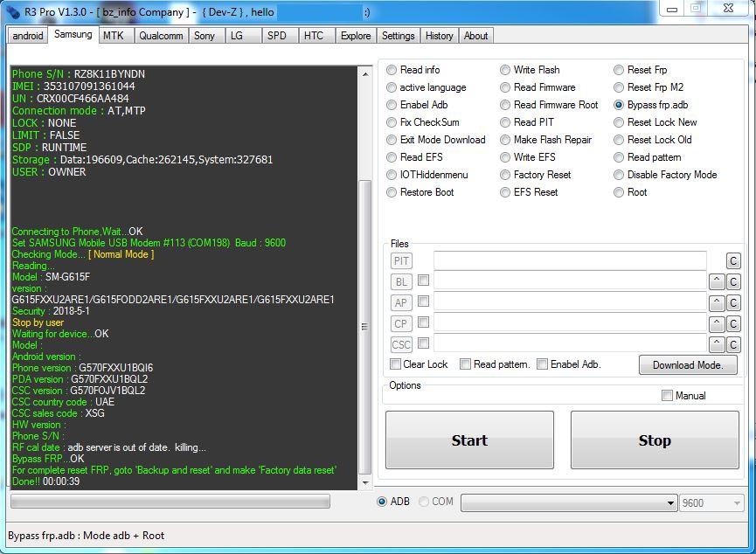Clear the AP file path with C button
This screenshot has height=554, width=756.
tap(733, 303)
